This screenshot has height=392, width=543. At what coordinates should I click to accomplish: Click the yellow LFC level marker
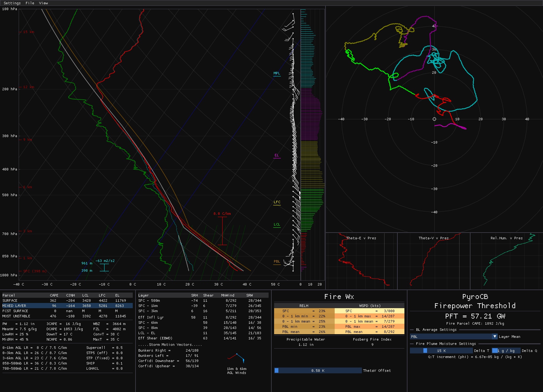pyautogui.click(x=277, y=202)
